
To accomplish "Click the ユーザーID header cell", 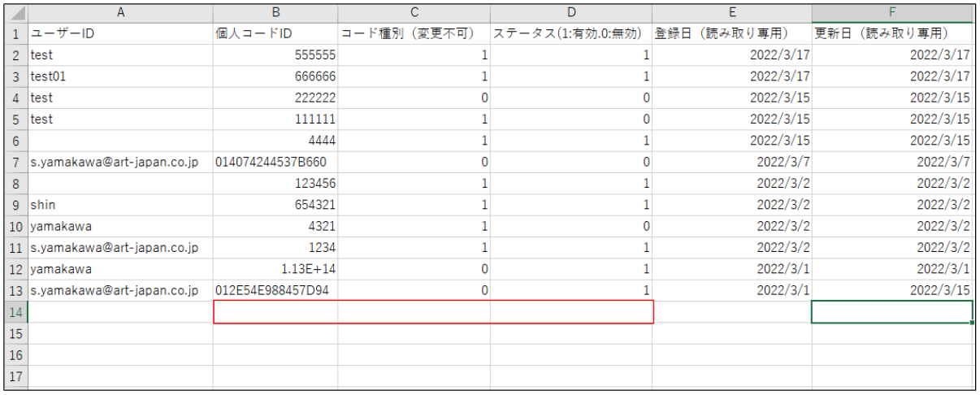I will 120,34.
